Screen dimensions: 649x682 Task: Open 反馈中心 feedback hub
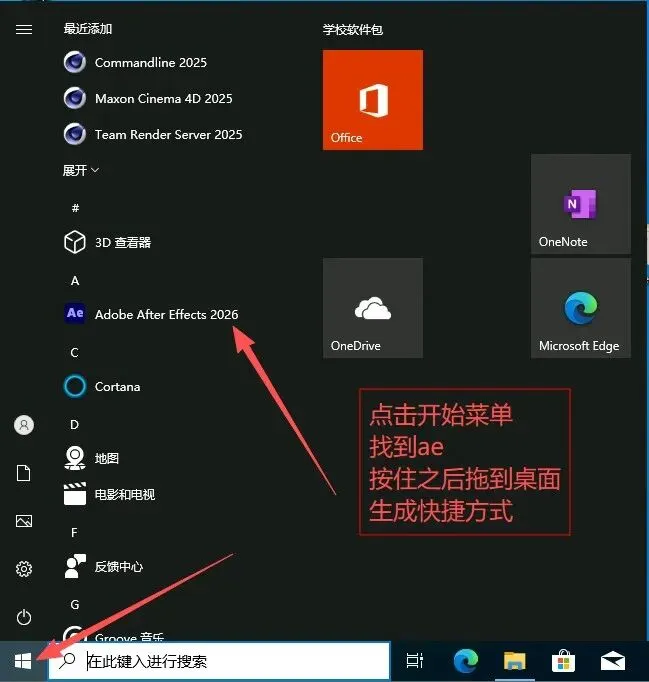tap(103, 566)
